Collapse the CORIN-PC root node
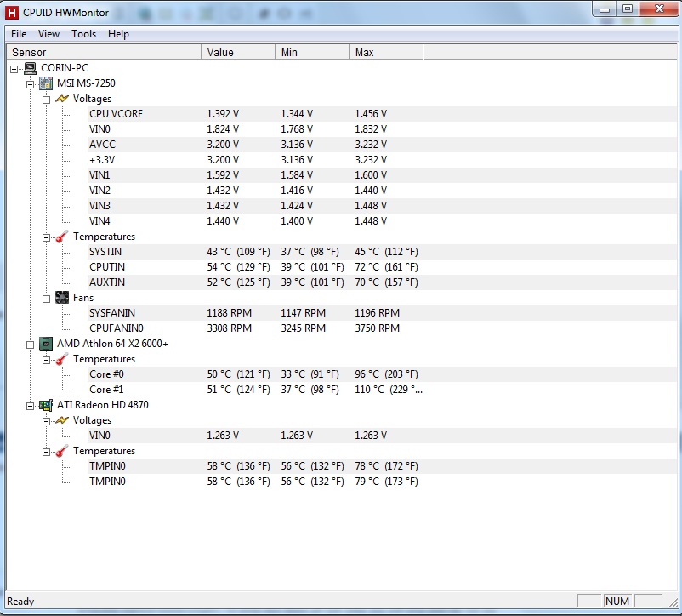 [14, 69]
